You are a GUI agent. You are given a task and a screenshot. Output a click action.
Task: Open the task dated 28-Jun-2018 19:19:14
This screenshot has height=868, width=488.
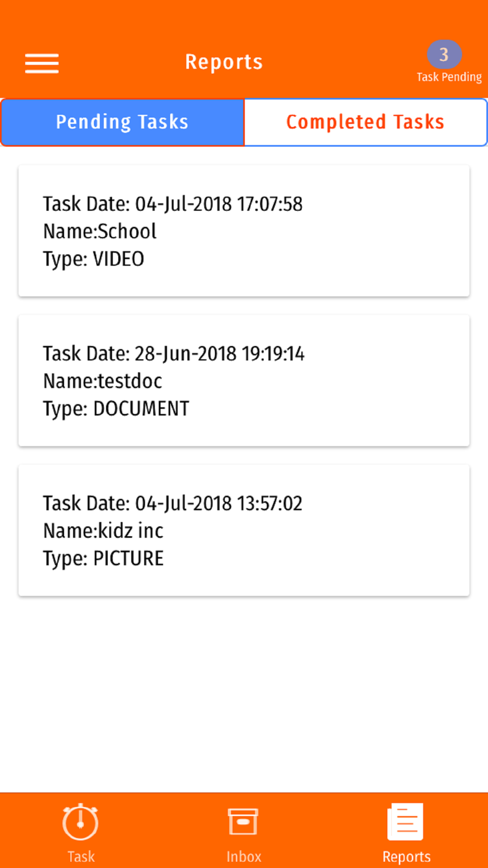tap(174, 353)
